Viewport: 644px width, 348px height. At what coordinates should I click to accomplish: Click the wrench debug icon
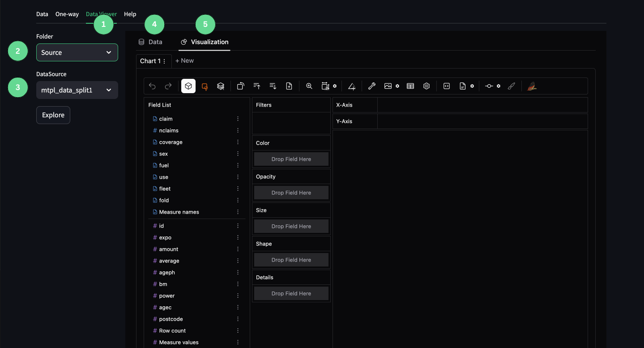click(372, 86)
